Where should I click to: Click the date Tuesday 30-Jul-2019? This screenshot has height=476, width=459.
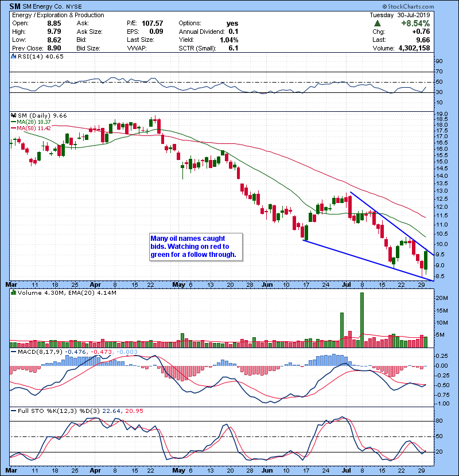[x=400, y=15]
